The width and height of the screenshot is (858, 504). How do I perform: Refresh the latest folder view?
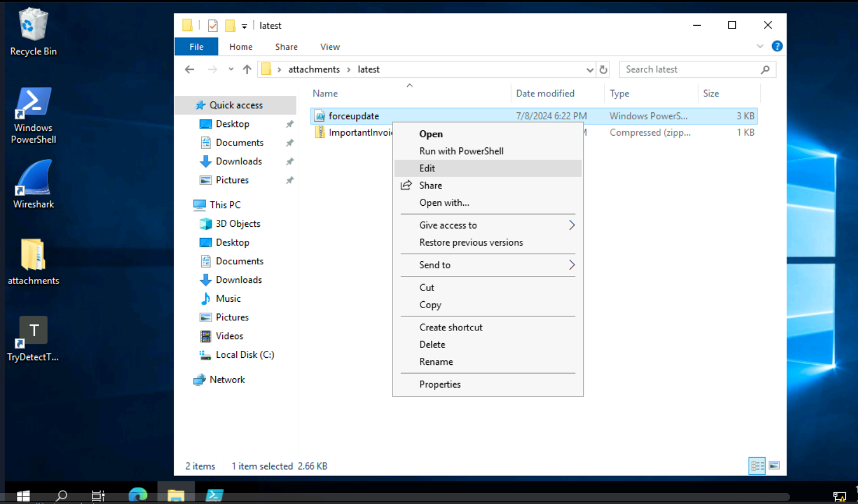click(x=604, y=69)
